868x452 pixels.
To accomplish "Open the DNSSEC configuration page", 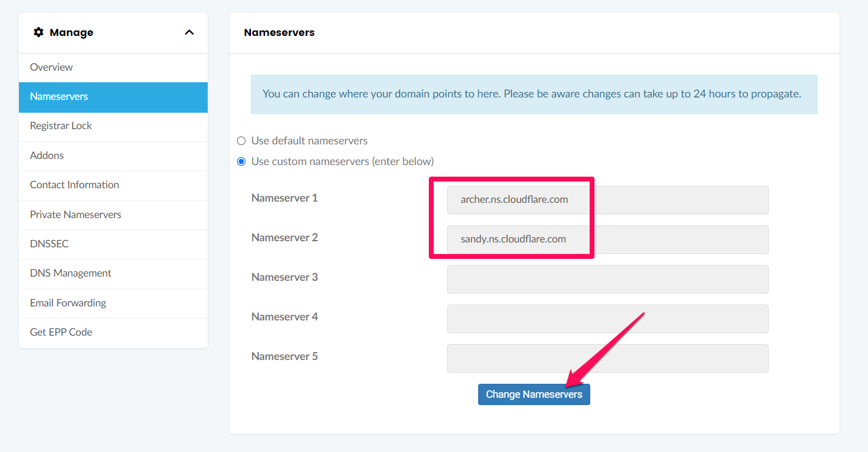I will point(49,244).
